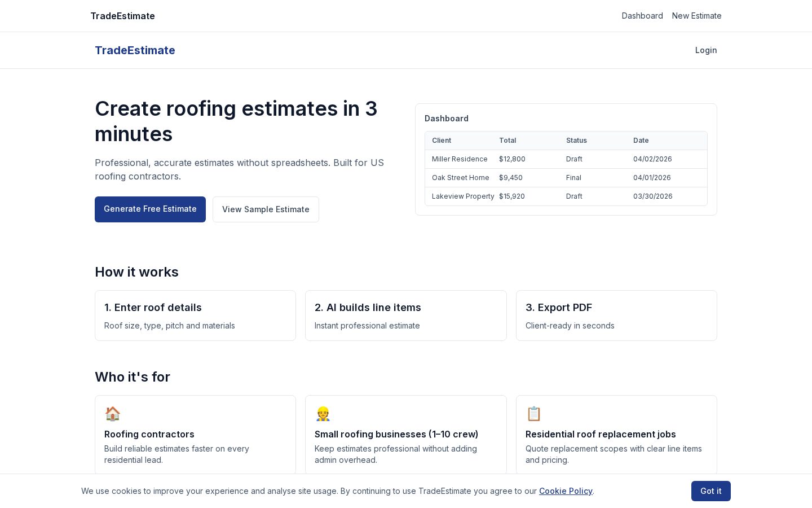Select the '3. Export PDF' card

[x=616, y=316]
